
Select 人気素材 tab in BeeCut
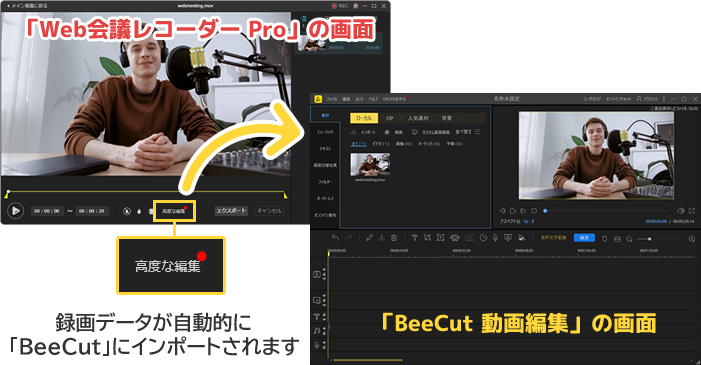(418, 118)
